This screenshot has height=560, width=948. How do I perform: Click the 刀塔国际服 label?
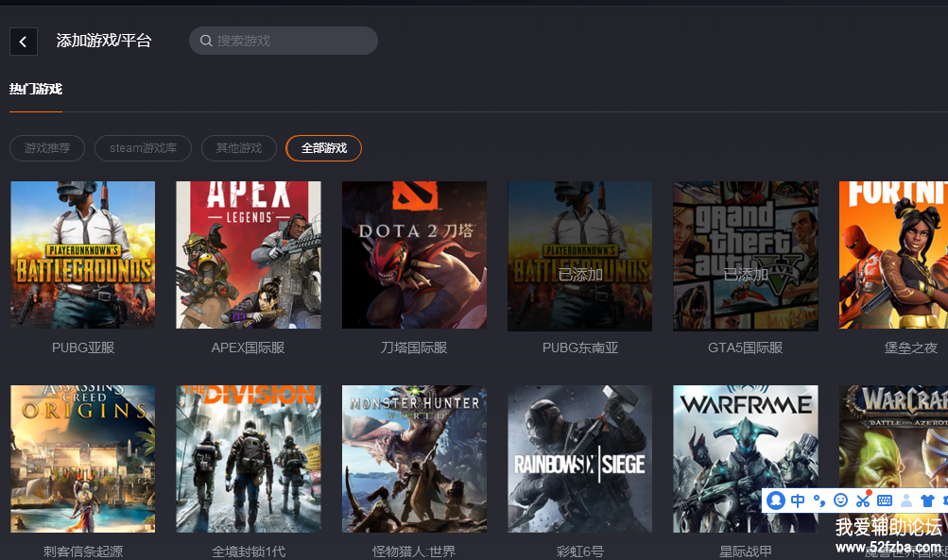point(414,348)
